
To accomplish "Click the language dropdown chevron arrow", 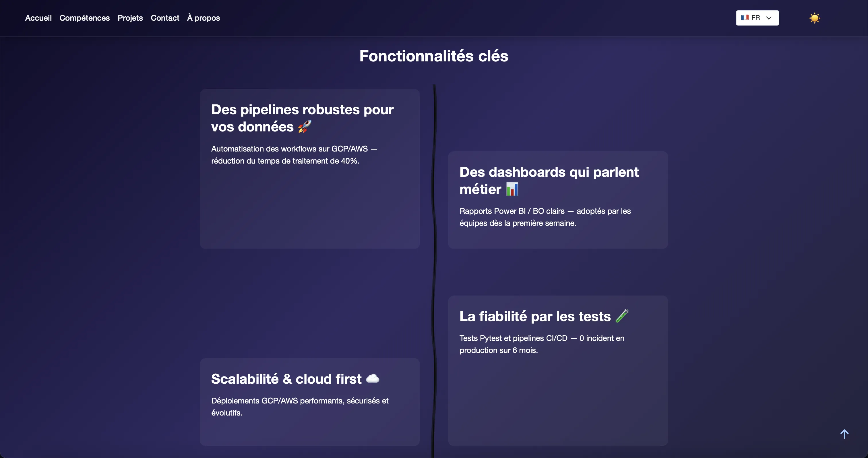I will (x=769, y=18).
